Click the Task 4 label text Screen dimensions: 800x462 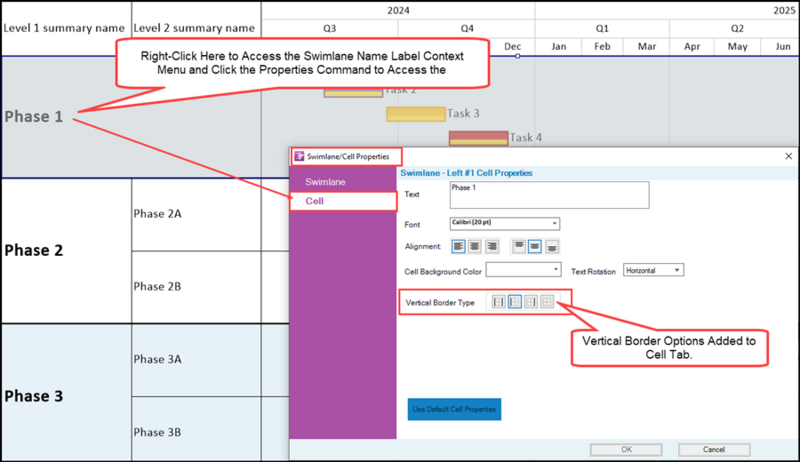click(x=526, y=138)
